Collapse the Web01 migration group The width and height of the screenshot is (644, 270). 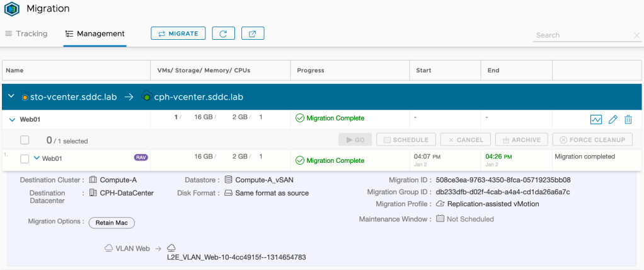point(12,119)
